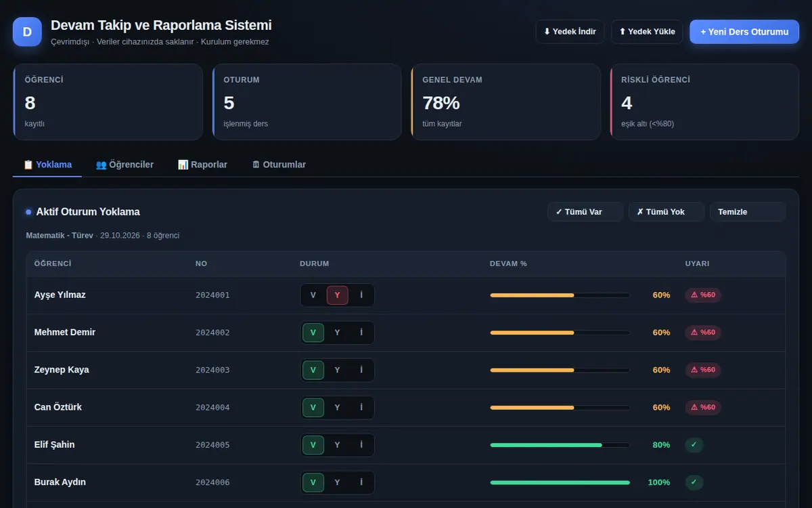Click the green check badge for Elif Şahin

click(694, 445)
